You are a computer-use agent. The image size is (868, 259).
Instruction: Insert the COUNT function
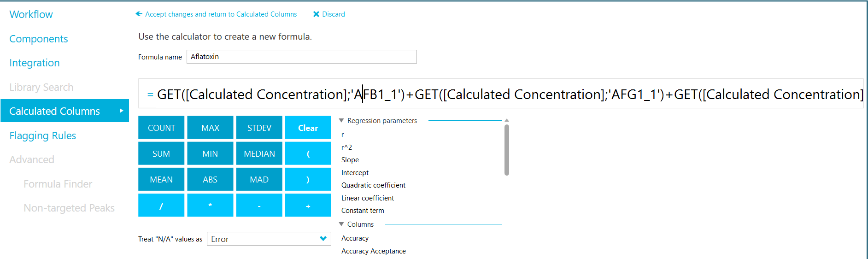(x=161, y=128)
